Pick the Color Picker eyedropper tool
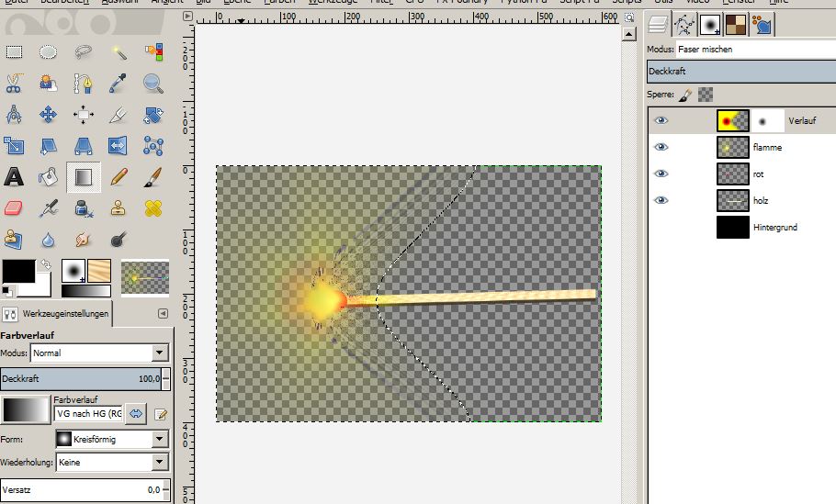Viewport: 836px width, 504px height. click(x=119, y=84)
